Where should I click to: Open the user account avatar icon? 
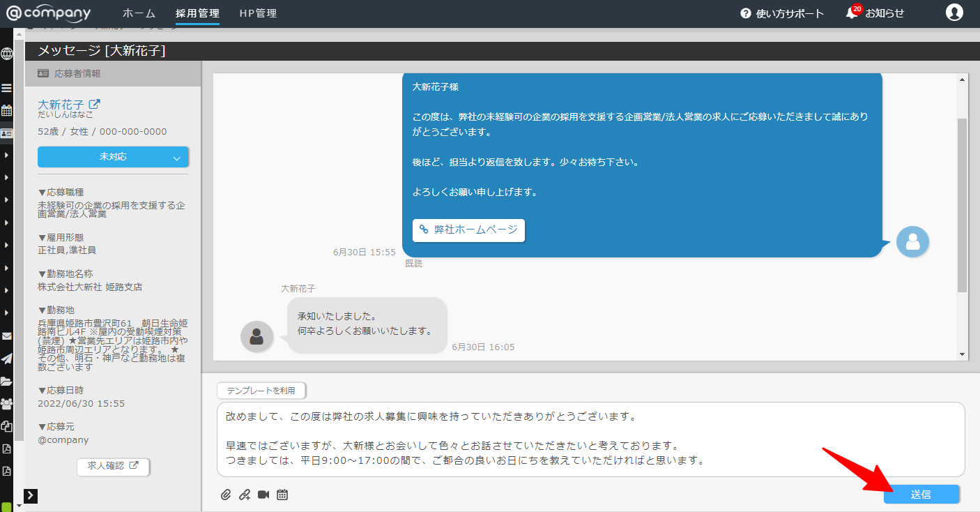954,13
